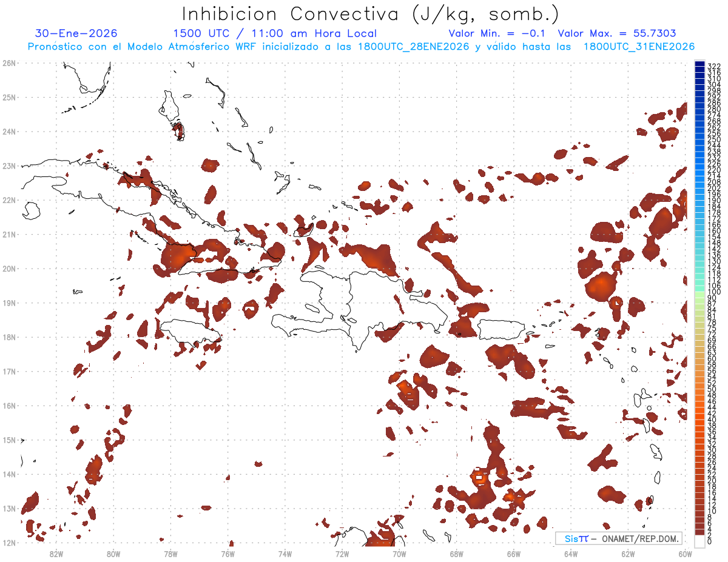Click the '60W' longitude label

coord(686,554)
